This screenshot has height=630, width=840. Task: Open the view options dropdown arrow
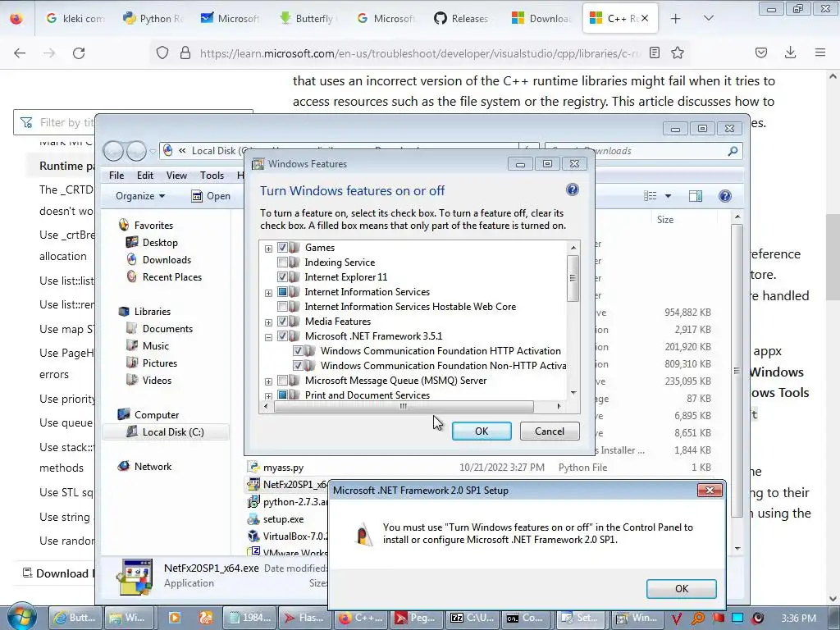(668, 196)
